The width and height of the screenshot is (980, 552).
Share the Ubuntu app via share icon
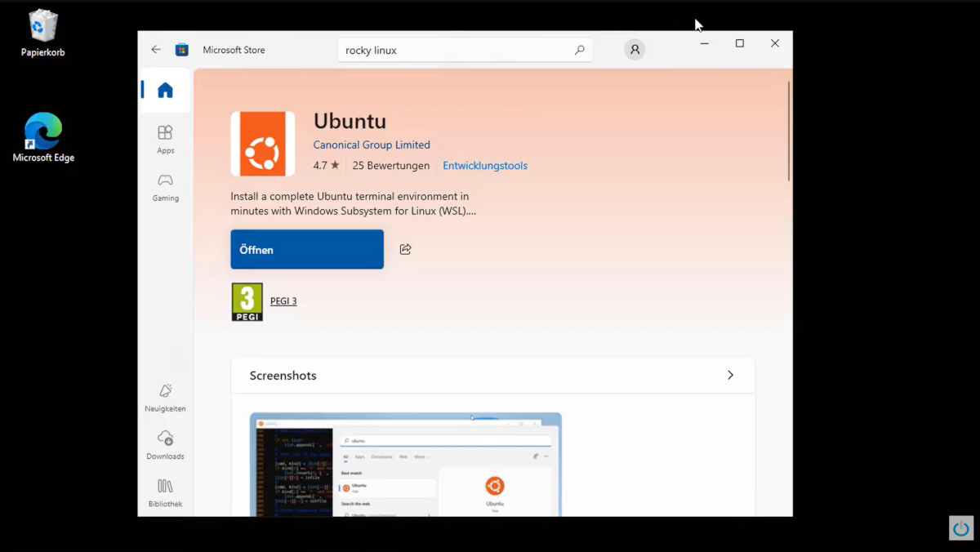pyautogui.click(x=405, y=249)
